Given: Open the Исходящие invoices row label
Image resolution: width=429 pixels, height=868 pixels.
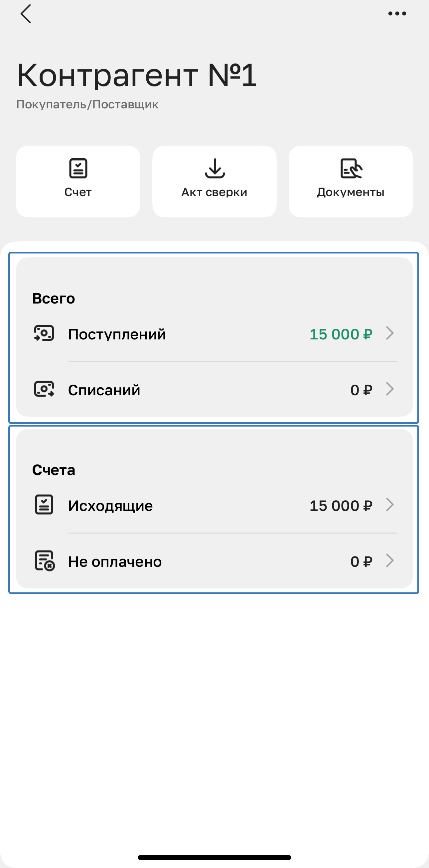Looking at the screenshot, I should 110,506.
